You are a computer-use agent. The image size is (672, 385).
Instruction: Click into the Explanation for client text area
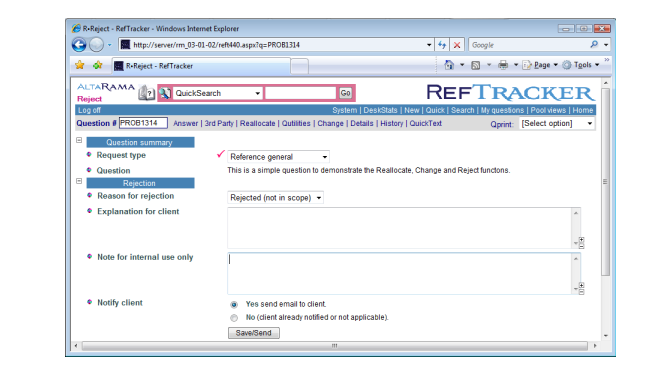coord(400,228)
